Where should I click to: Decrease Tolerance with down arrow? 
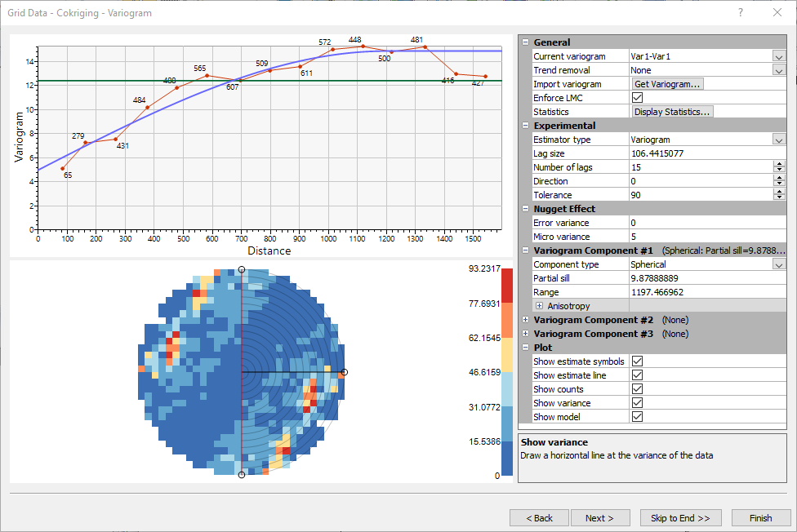(x=779, y=197)
